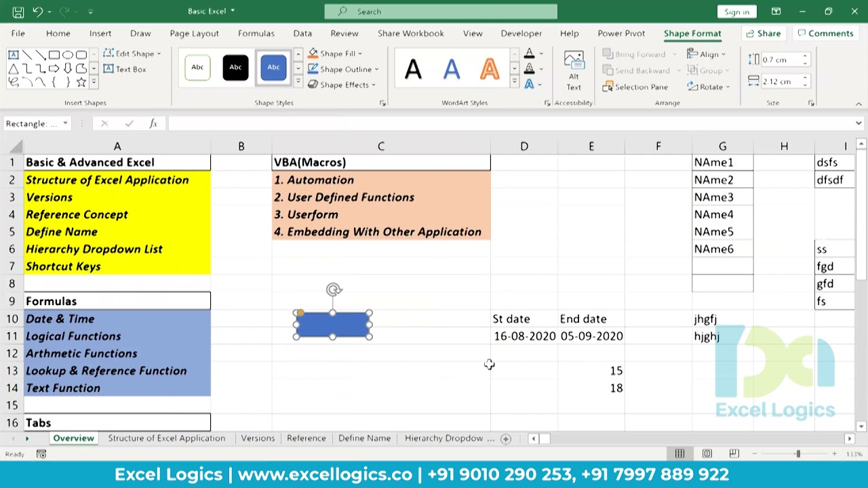Click the rotation handle above the blue shape
This screenshot has width=868, height=488.
click(x=333, y=290)
